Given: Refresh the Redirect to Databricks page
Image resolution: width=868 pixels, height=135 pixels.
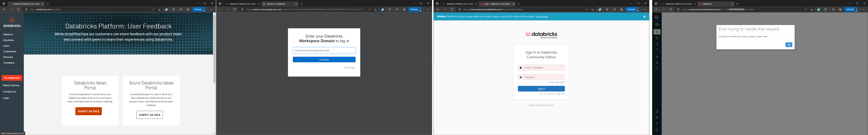Looking at the screenshot, I should [x=235, y=9].
